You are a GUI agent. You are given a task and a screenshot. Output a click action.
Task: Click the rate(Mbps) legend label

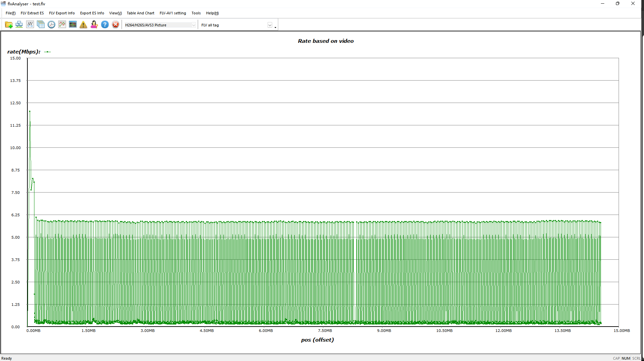click(x=24, y=51)
